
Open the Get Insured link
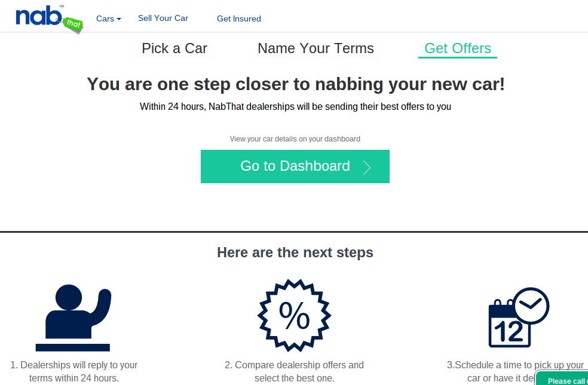point(239,19)
